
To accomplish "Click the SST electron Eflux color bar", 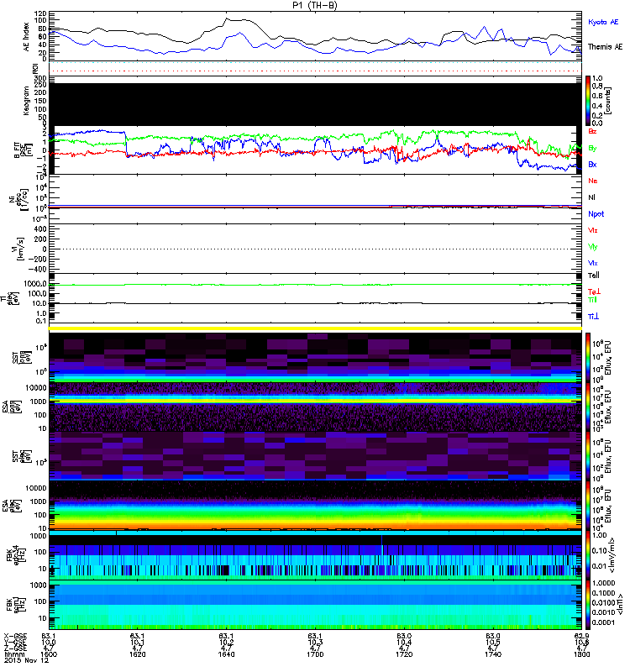I will (x=588, y=456).
